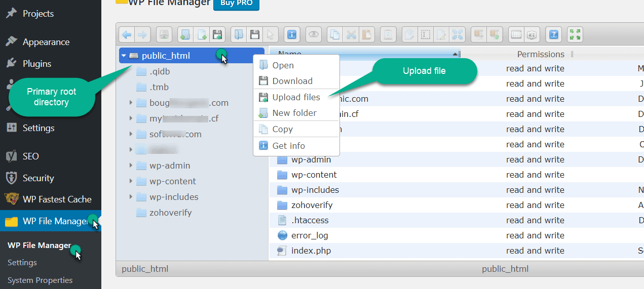Click the Cut scissors toolbar icon

(351, 34)
